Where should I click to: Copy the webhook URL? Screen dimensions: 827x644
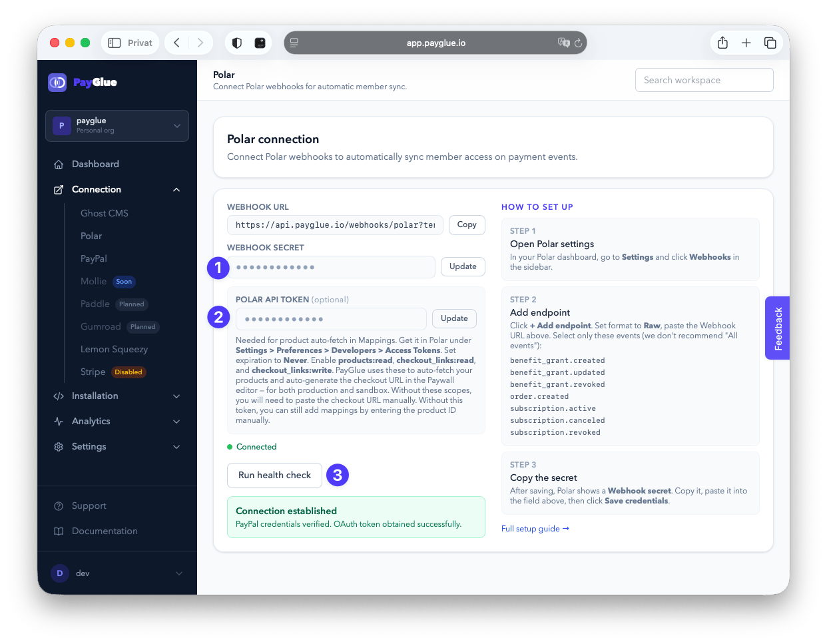467,225
